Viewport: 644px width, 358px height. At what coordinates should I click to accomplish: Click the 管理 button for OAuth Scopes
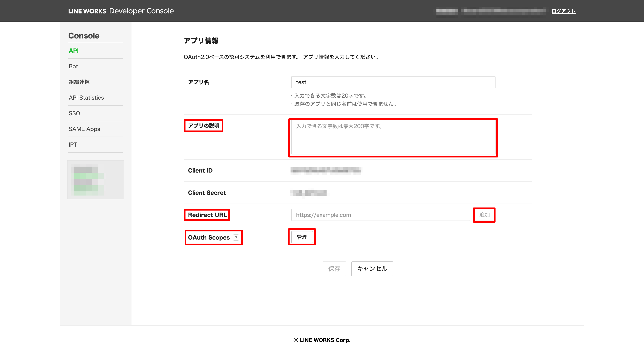[x=302, y=237]
